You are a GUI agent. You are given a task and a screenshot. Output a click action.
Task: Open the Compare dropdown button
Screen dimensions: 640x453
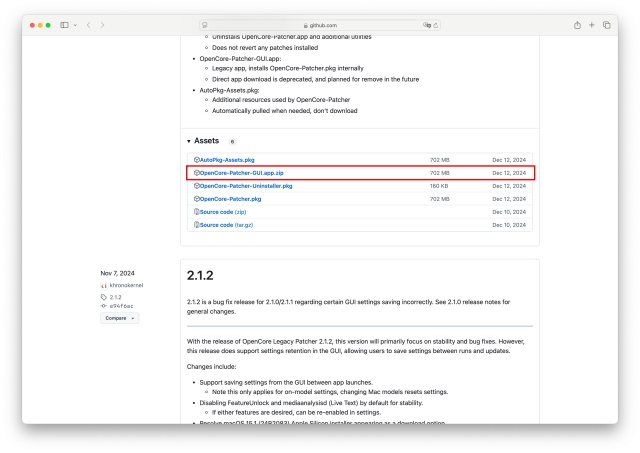coord(119,318)
